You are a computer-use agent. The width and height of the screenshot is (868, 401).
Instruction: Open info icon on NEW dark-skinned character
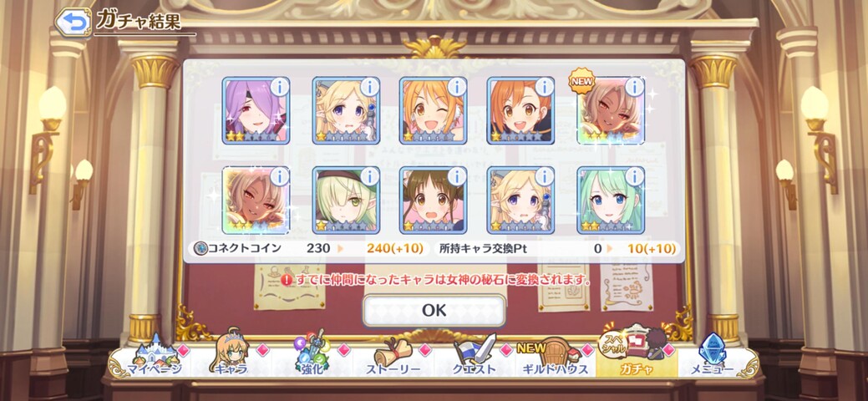(634, 87)
